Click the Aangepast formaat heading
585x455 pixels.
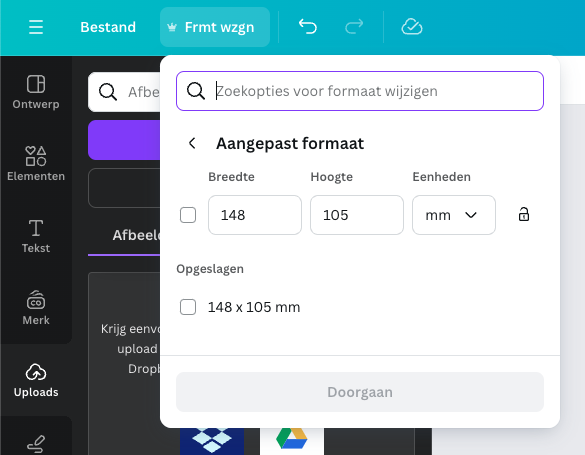(290, 144)
